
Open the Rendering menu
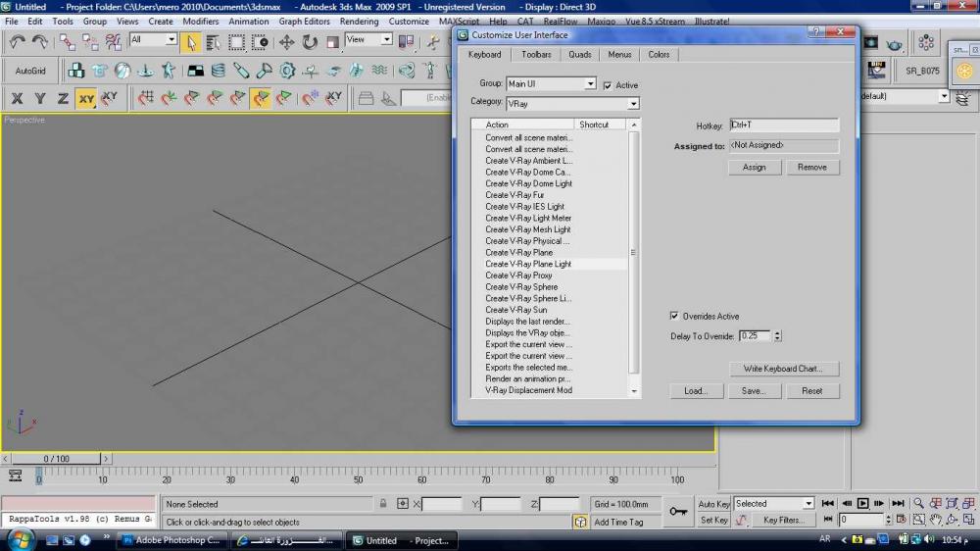359,21
